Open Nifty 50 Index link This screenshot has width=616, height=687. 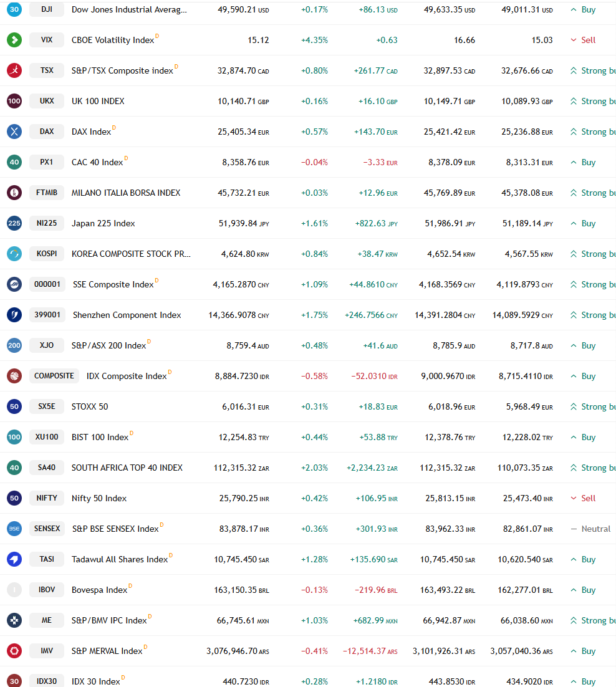[99, 498]
